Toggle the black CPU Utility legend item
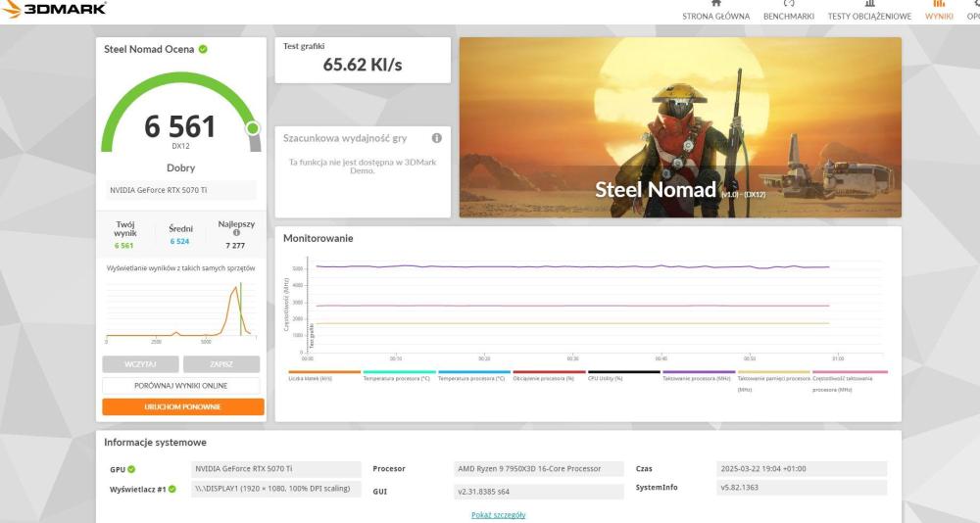 [623, 375]
